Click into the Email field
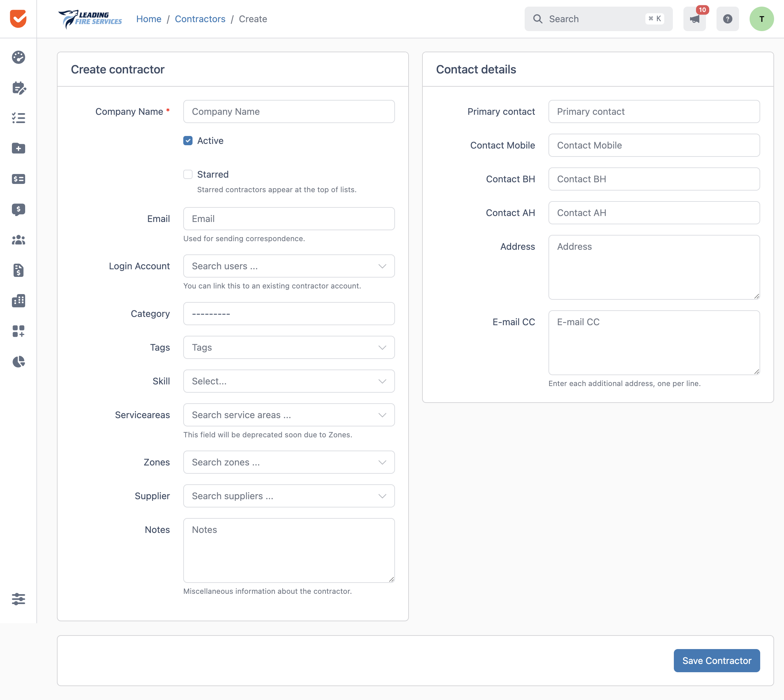The width and height of the screenshot is (784, 700). [289, 219]
